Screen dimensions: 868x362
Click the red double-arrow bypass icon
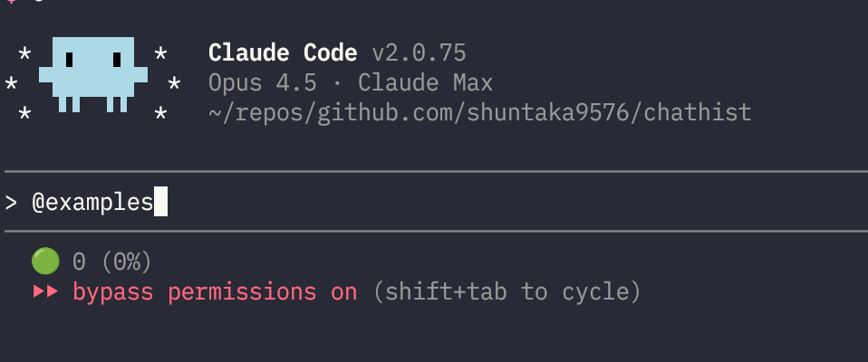point(45,292)
